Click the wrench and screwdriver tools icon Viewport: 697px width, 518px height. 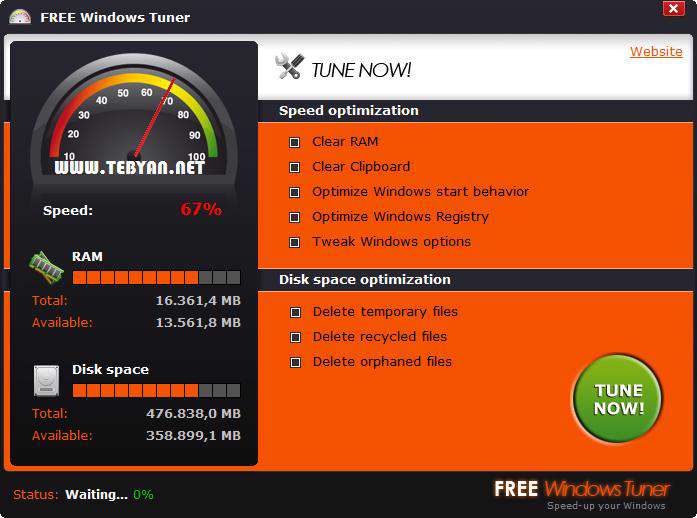(x=289, y=66)
